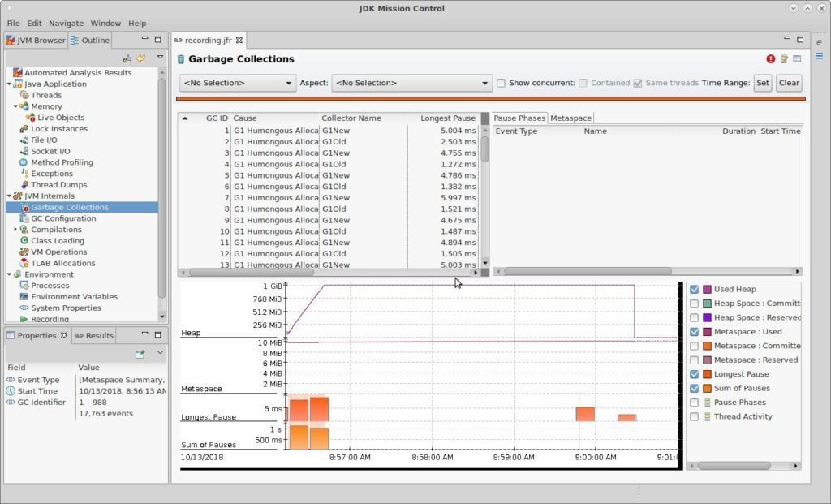Screen dimensions: 831x504
Task: Uncheck the Used Heap chart series
Action: pos(695,290)
